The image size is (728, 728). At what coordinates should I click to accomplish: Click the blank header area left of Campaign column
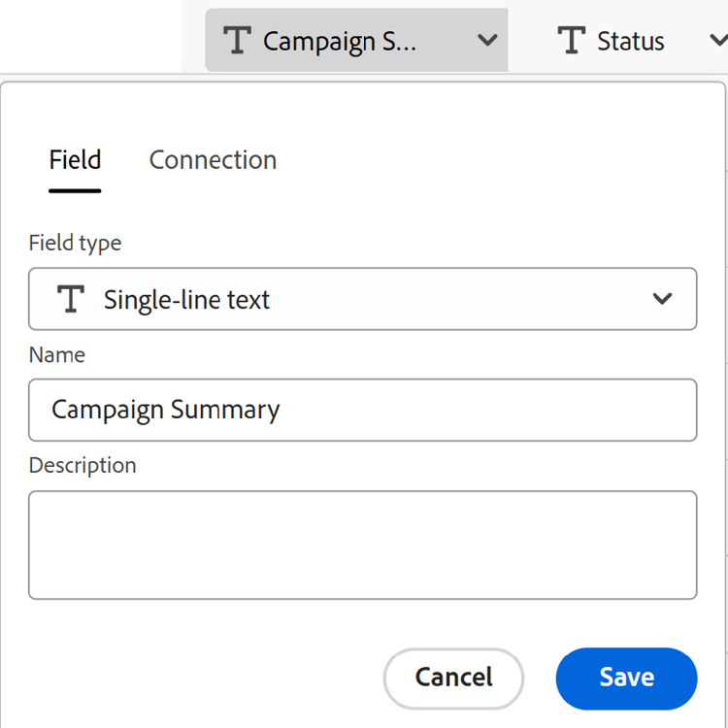pyautogui.click(x=92, y=39)
